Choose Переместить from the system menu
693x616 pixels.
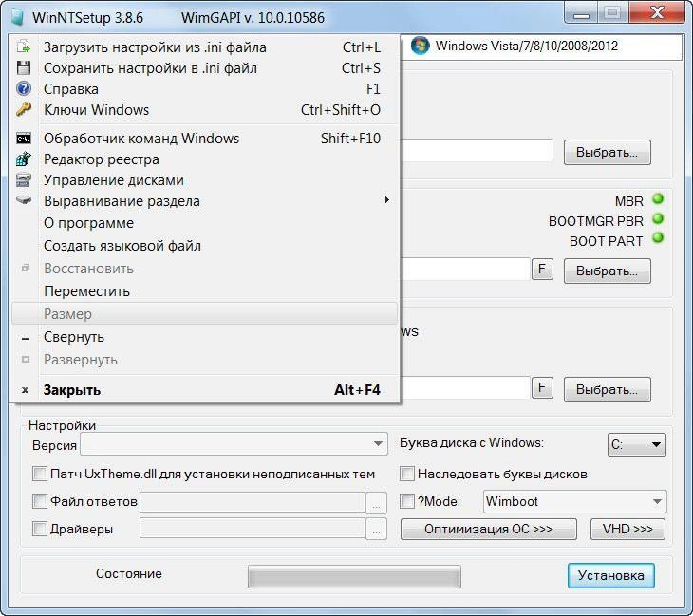tap(205, 291)
